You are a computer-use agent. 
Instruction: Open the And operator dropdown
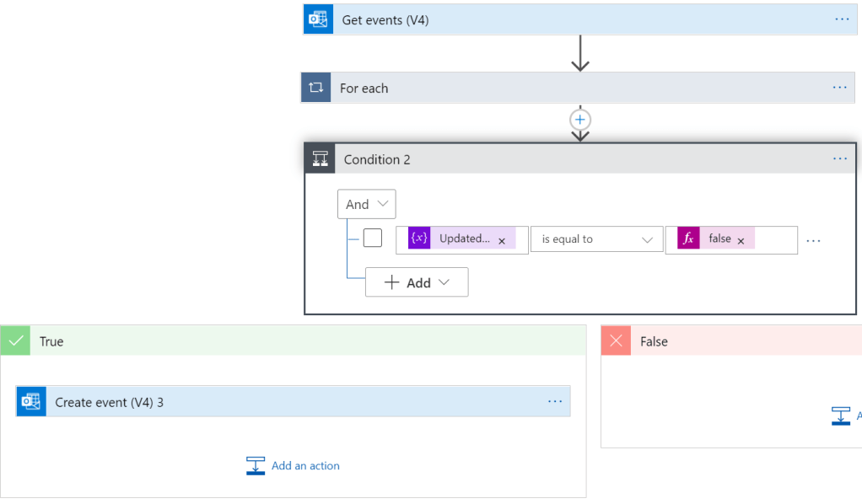pyautogui.click(x=366, y=204)
